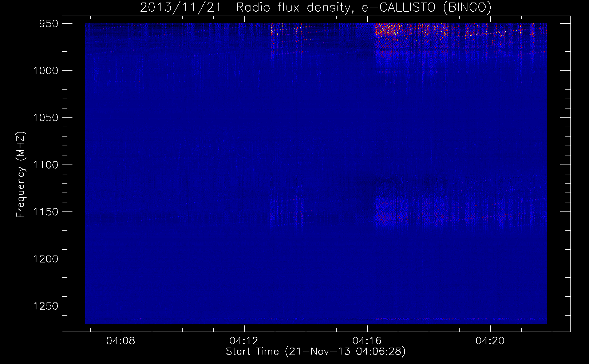Click the 1250 frequency tick label

pyautogui.click(x=46, y=306)
